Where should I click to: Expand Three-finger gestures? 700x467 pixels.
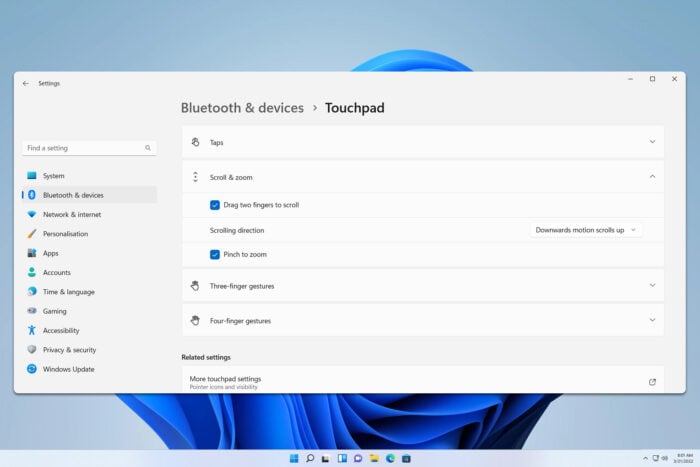[x=652, y=286]
